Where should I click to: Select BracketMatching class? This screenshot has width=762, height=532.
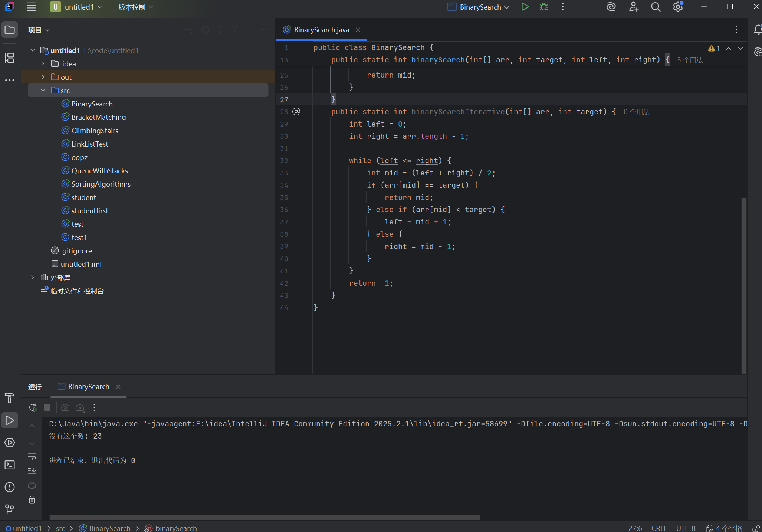(x=98, y=117)
